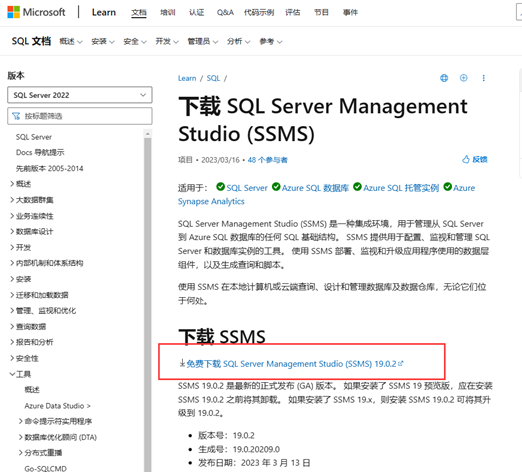Screen dimensions: 522x472
Task: Expand the 大数据群集 sidebar node
Action: pyautogui.click(x=32, y=200)
